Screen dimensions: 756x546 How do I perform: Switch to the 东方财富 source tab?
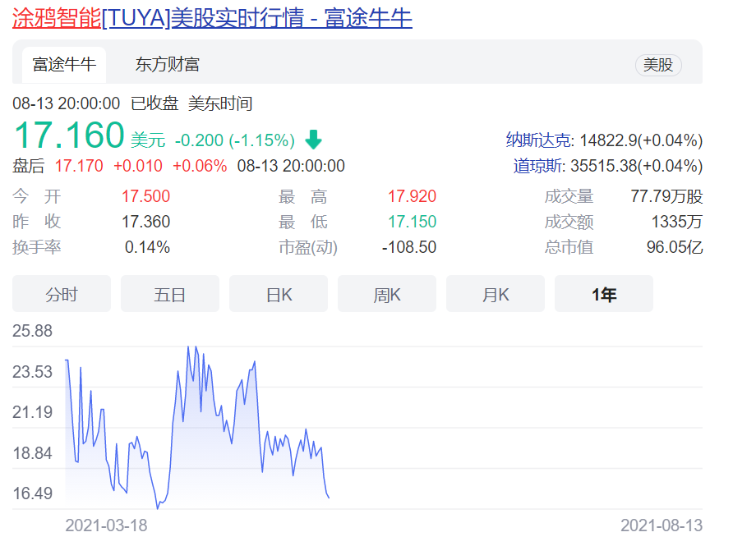pyautogui.click(x=168, y=65)
